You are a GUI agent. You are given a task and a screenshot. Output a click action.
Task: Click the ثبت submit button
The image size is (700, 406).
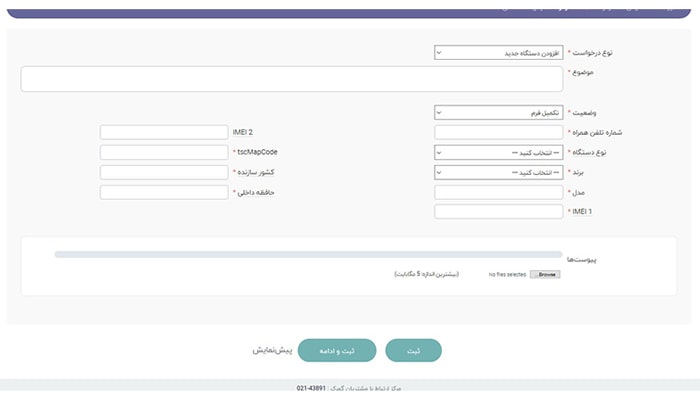pos(413,351)
